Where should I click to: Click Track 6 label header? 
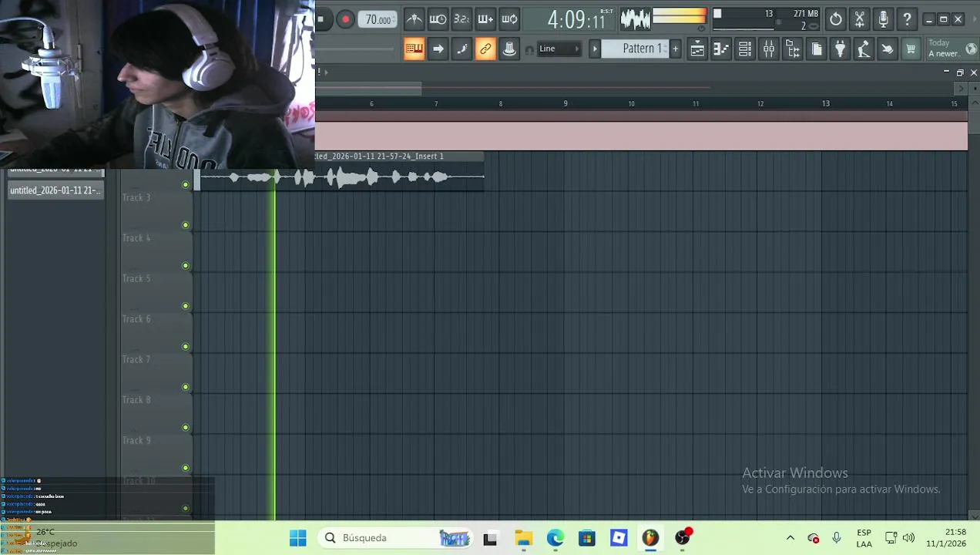(136, 319)
